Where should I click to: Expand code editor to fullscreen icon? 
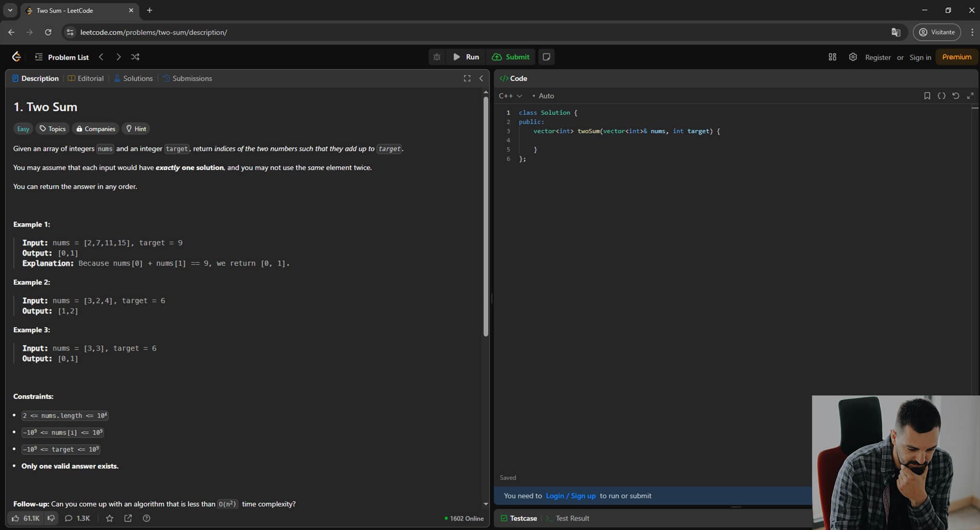click(x=970, y=96)
